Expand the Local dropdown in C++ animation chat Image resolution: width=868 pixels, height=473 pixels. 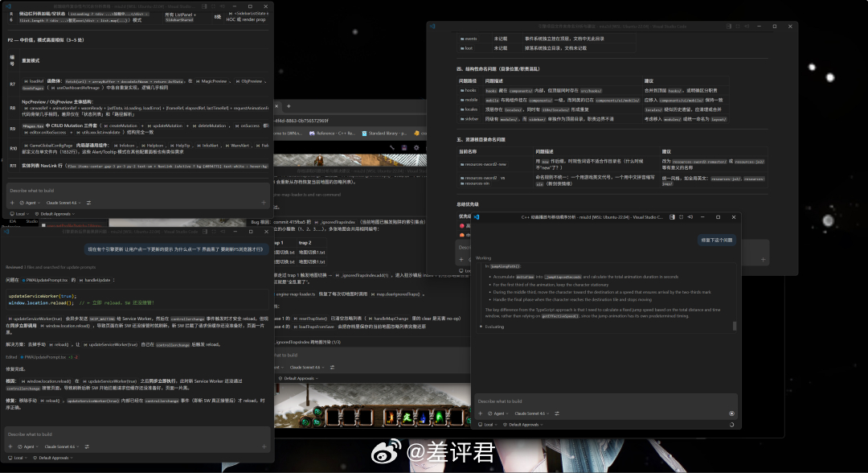point(488,424)
